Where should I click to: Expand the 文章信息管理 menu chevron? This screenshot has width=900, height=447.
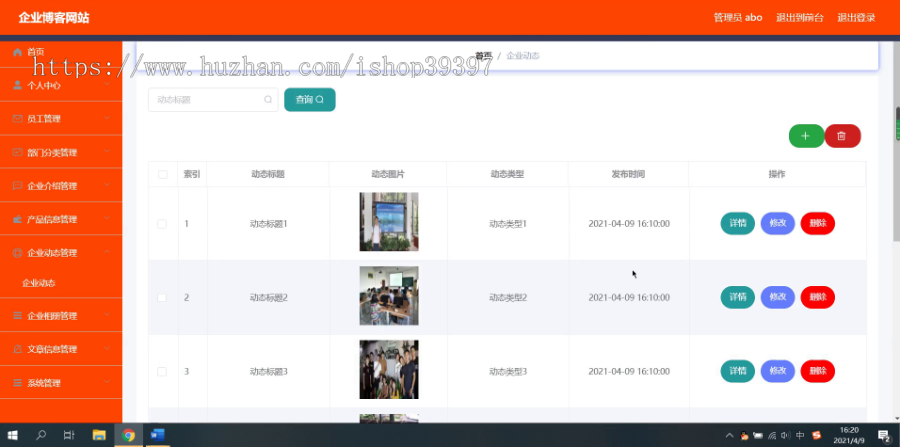[x=107, y=349]
